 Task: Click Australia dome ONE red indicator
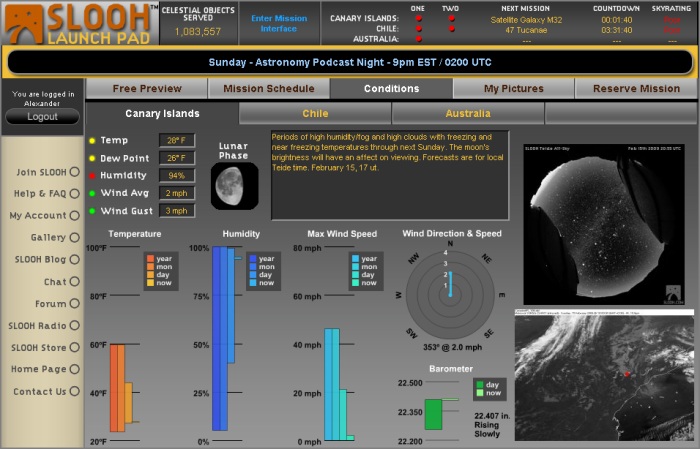click(419, 39)
